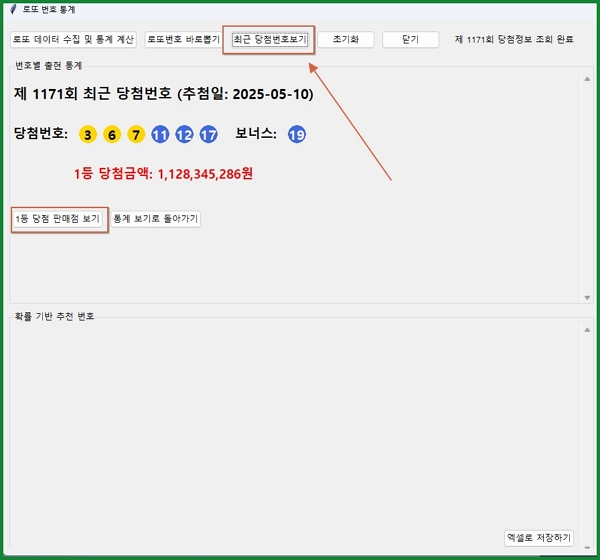
Task: Click the bonus number 19 ball
Action: pyautogui.click(x=297, y=134)
